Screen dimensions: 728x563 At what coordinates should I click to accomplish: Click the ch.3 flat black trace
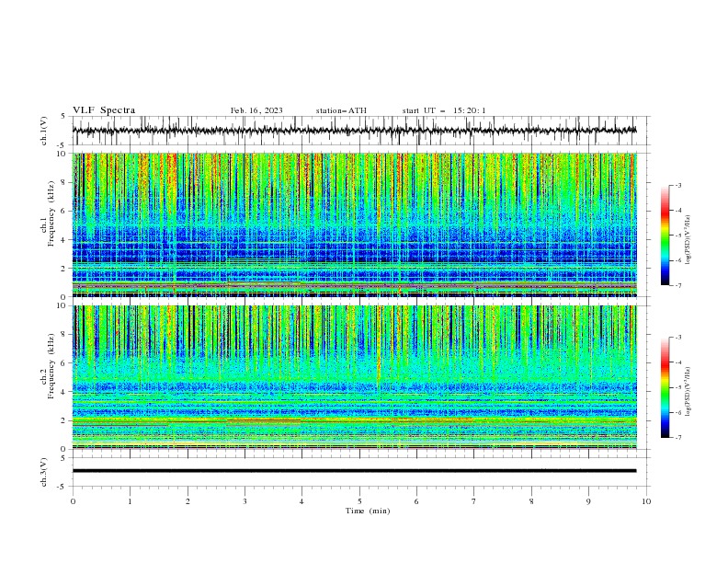[354, 471]
